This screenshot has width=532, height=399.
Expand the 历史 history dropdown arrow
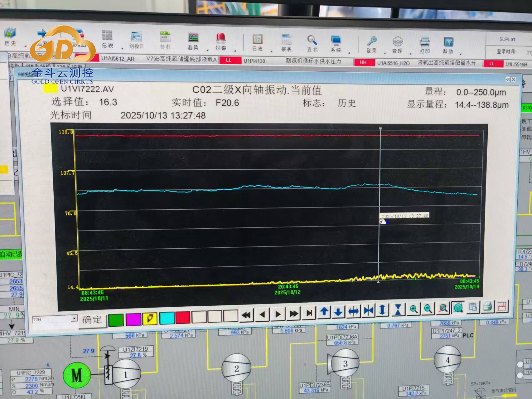coord(26,46)
